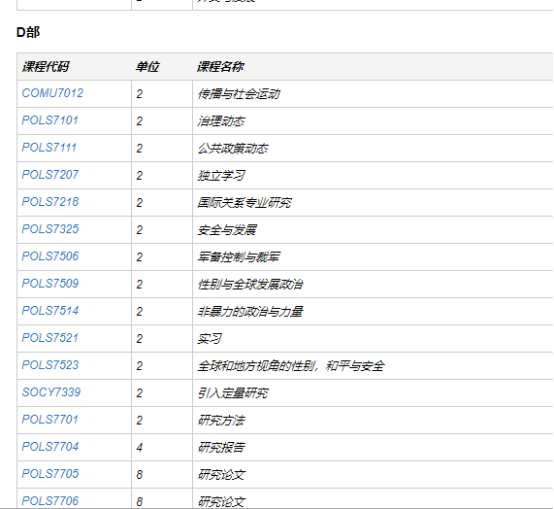Select the POLS7218 course link
Image resolution: width=554 pixels, height=509 pixels.
[x=50, y=202]
